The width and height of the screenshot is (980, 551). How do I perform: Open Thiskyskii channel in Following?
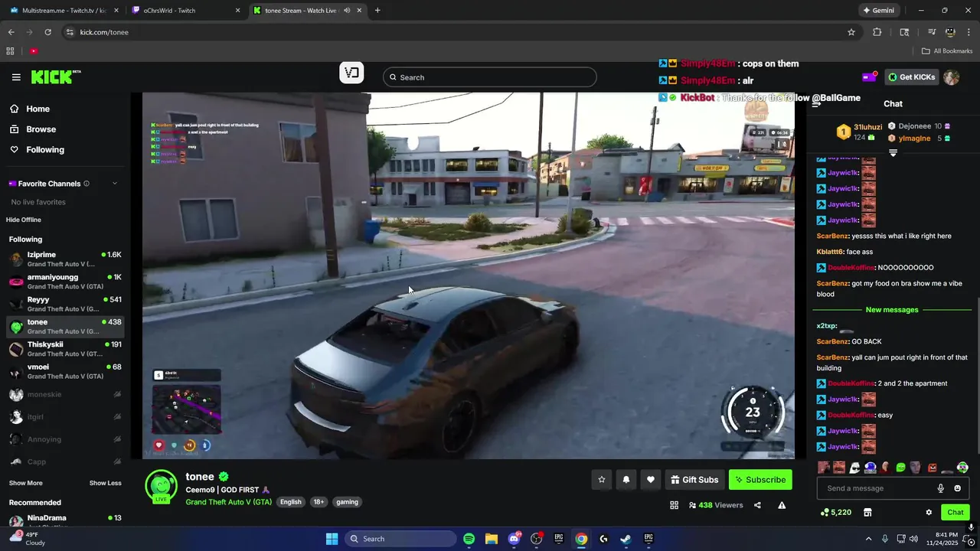coord(65,349)
